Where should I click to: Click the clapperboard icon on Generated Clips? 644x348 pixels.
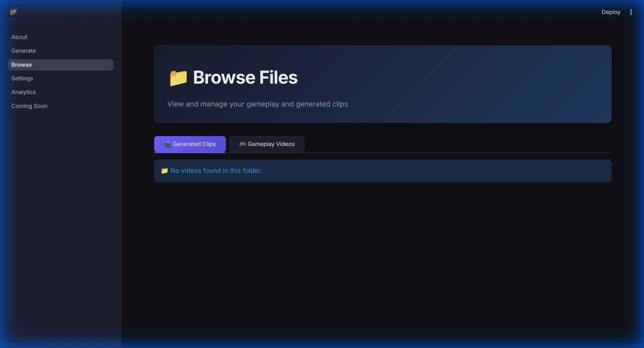(168, 144)
